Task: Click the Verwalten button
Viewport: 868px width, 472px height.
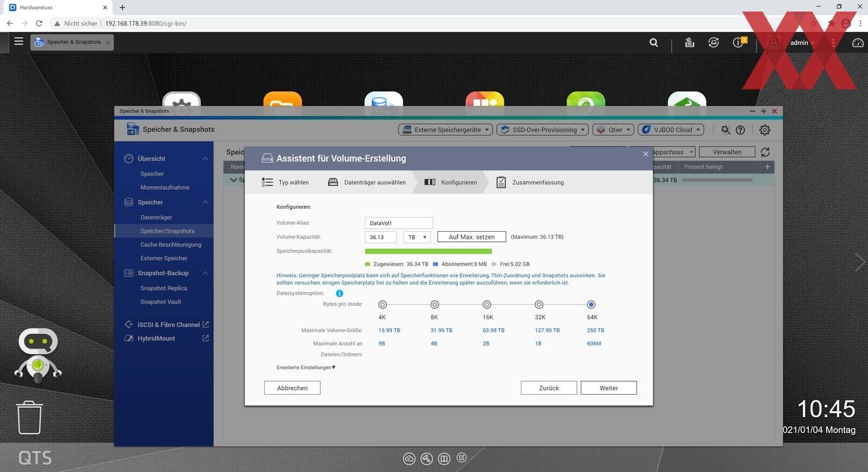Action: (727, 152)
